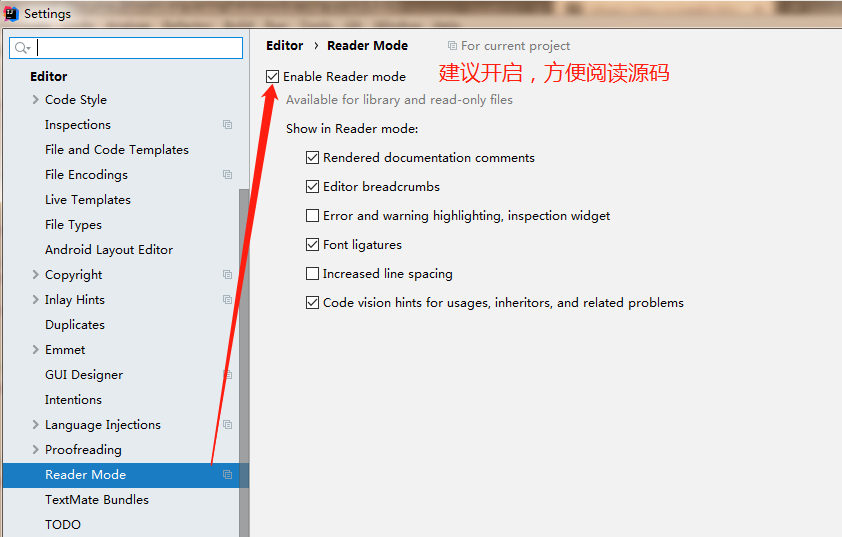Select Android Layout Editor
The image size is (842, 537).
(x=109, y=250)
